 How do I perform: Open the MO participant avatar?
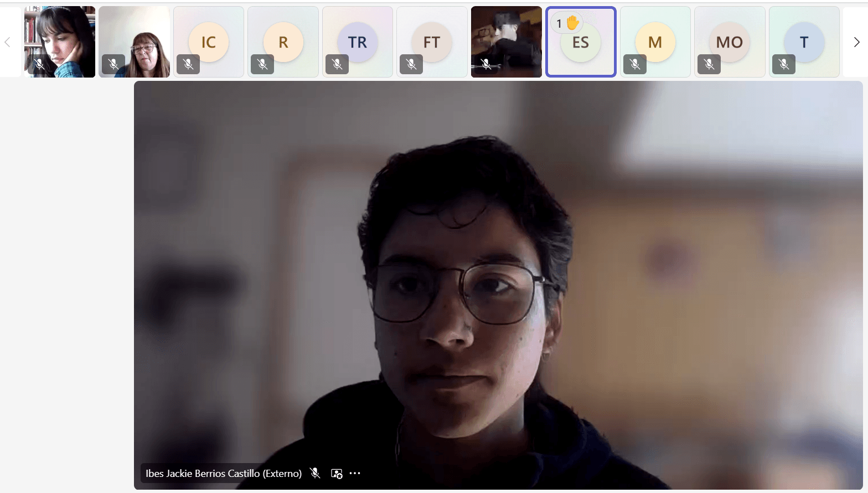[729, 42]
